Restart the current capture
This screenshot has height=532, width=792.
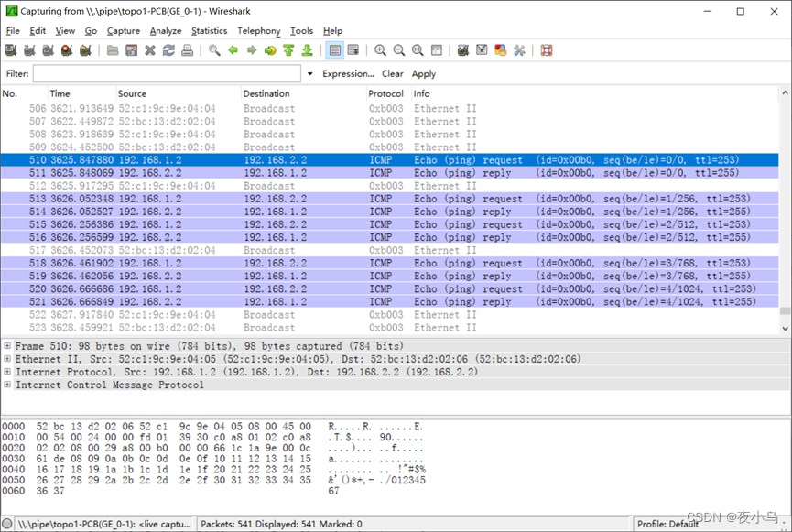[84, 49]
